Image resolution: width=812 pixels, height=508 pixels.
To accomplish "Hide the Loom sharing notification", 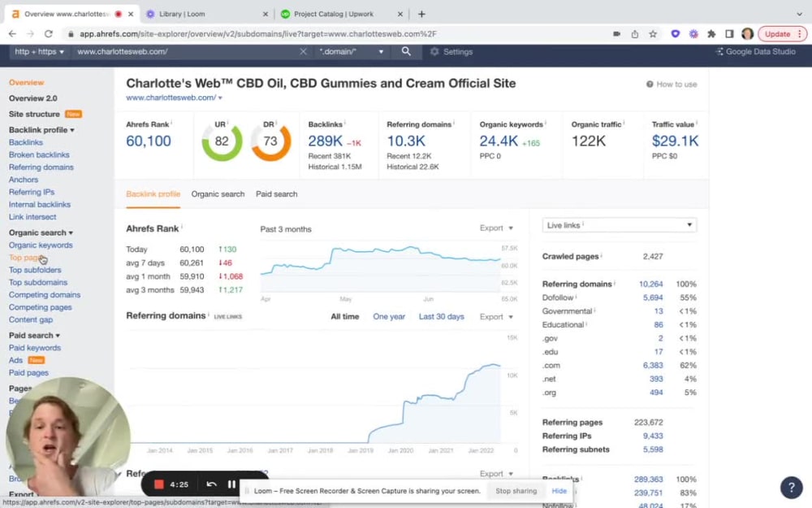I will tap(559, 491).
